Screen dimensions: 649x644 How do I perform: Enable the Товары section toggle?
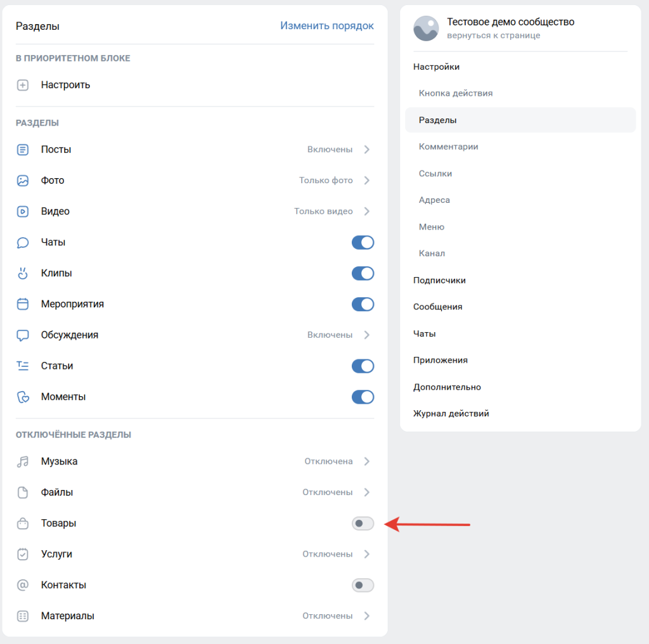363,524
